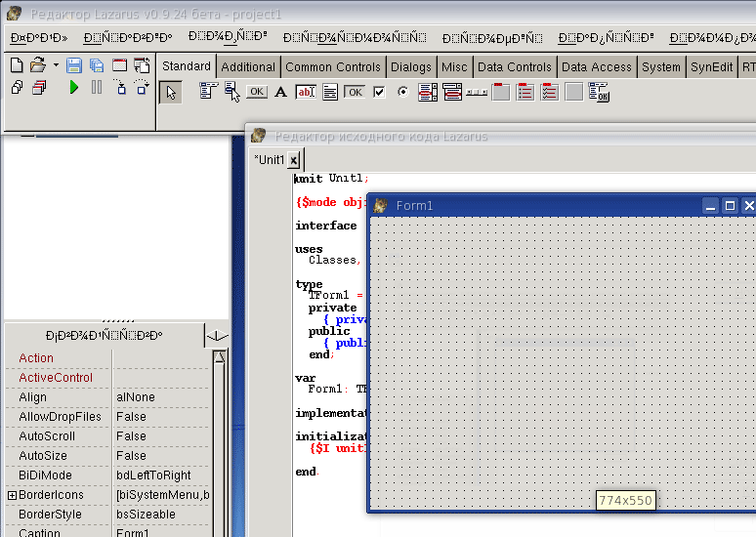Select the TToggleBox component in palette
The height and width of the screenshot is (537, 756).
click(x=355, y=92)
